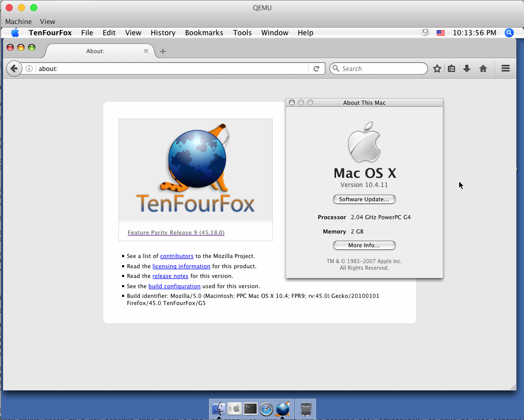The width and height of the screenshot is (524, 420).
Task: Click the Software Update... button
Action: point(364,199)
